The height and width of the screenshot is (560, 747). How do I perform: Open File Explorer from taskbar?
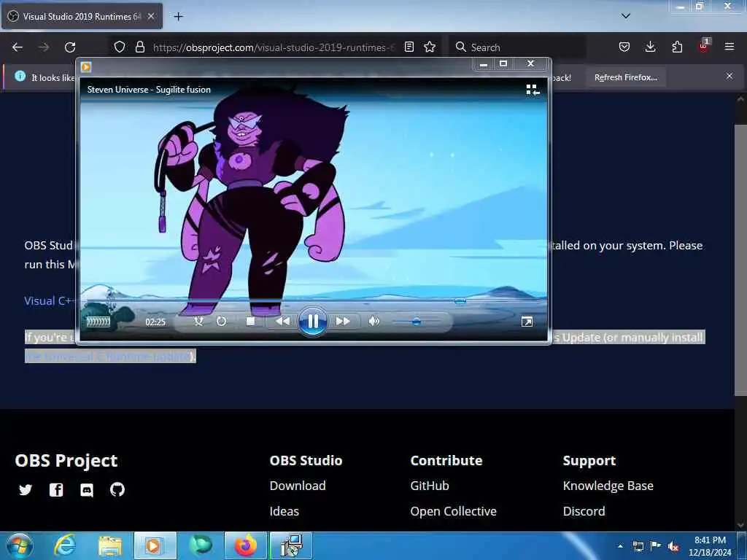[110, 545]
